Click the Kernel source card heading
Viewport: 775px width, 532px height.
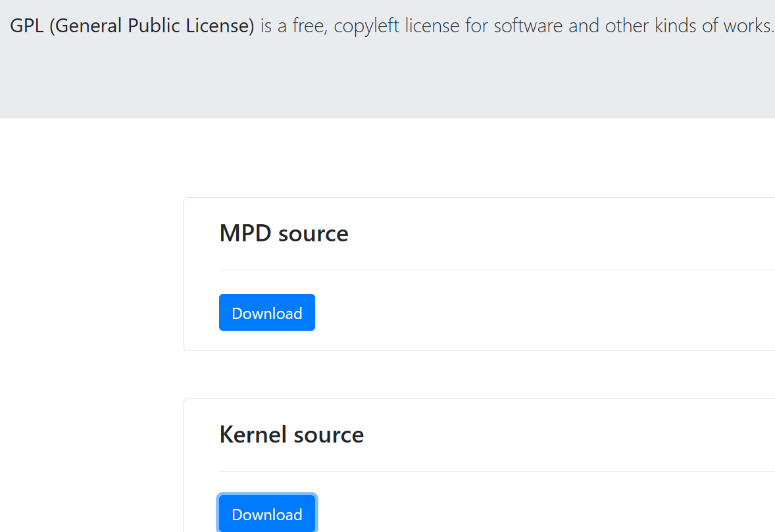tap(291, 435)
